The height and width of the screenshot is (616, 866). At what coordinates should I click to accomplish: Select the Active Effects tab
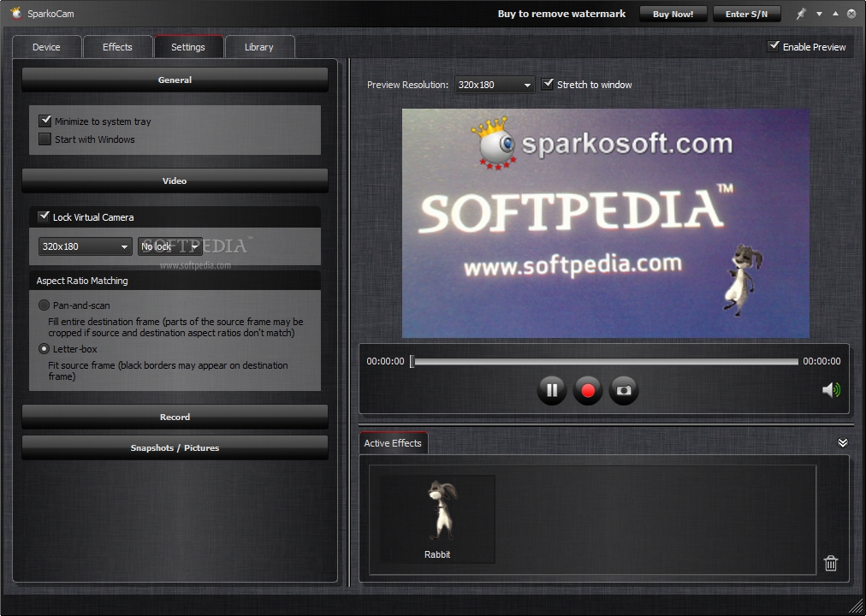(x=393, y=443)
